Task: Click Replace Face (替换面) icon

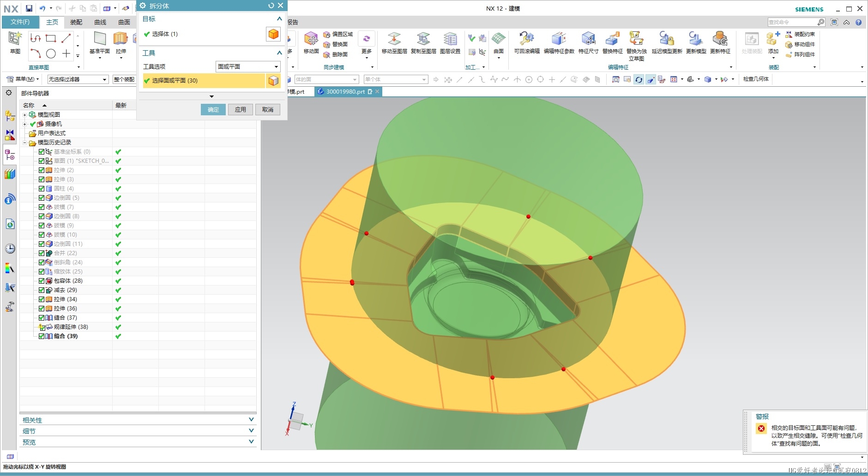Action: pos(327,45)
